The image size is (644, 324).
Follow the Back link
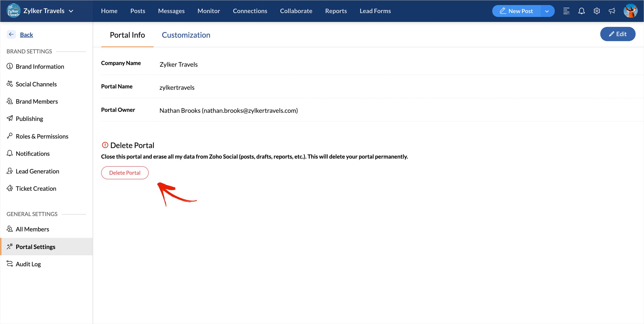26,35
